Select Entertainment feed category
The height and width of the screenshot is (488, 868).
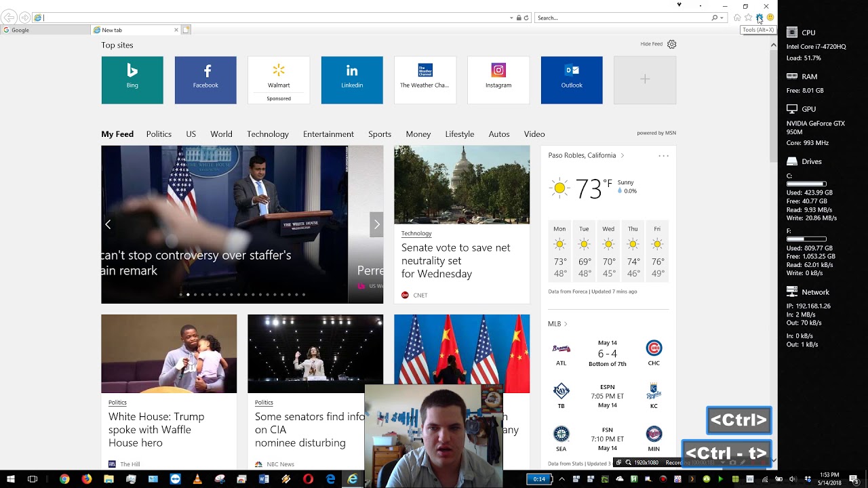(328, 134)
